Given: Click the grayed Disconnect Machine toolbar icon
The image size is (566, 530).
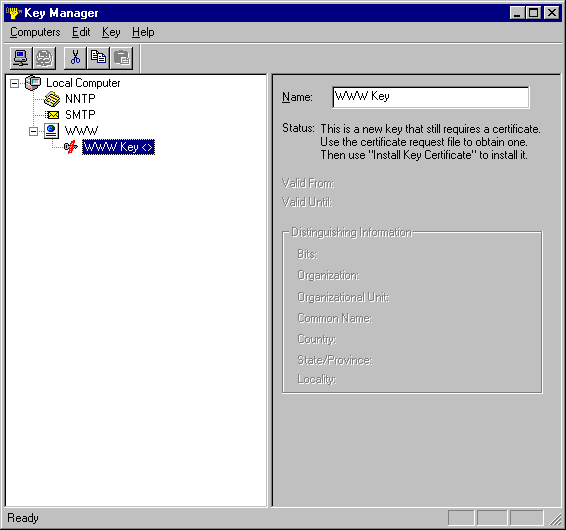Looking at the screenshot, I should pos(44,58).
